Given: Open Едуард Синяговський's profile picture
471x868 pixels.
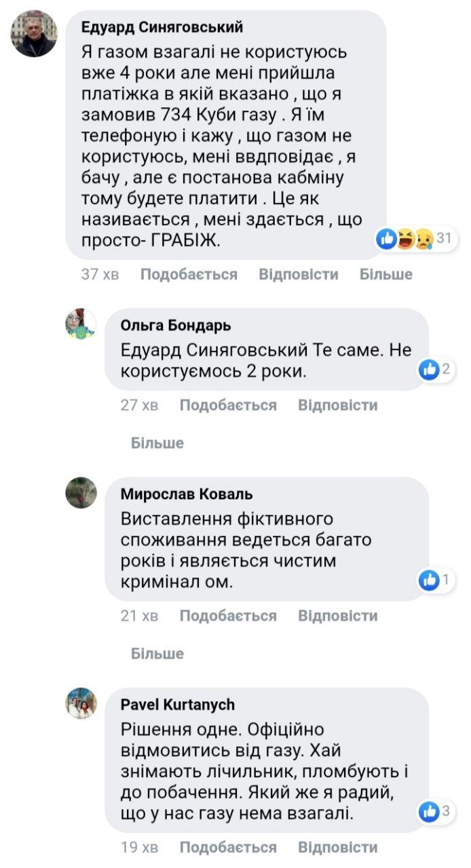Looking at the screenshot, I should (34, 34).
